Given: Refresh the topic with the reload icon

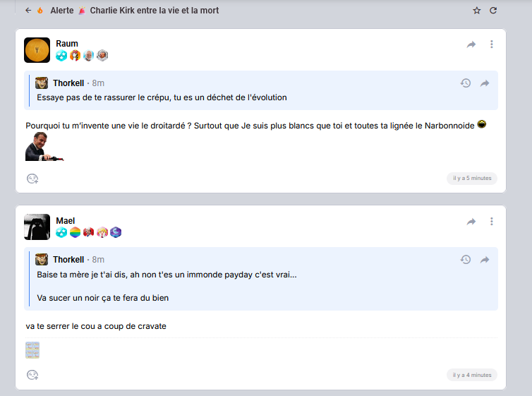Looking at the screenshot, I should pyautogui.click(x=493, y=11).
